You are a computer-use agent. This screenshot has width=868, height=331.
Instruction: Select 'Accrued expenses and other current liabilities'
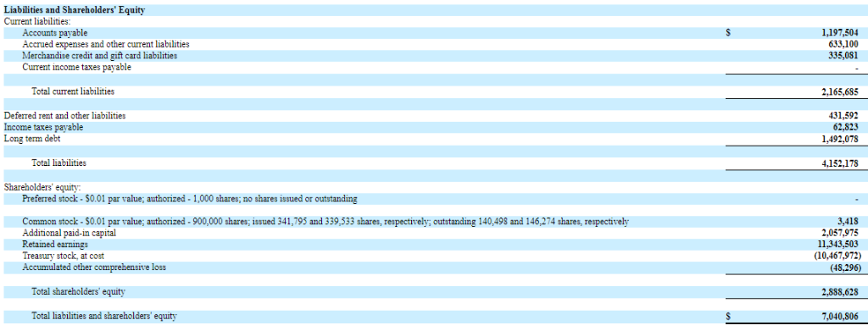pyautogui.click(x=106, y=44)
